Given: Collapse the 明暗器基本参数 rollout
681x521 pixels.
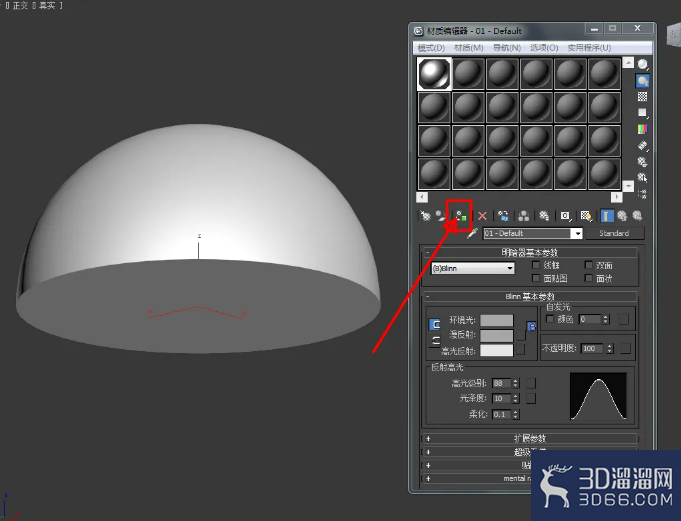Looking at the screenshot, I should pyautogui.click(x=529, y=252).
